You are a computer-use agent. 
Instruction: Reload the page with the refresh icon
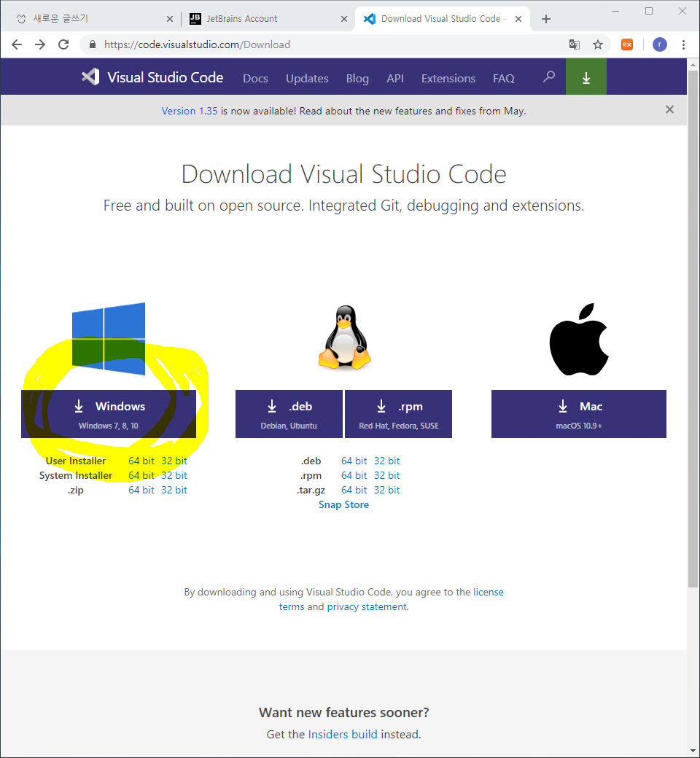[63, 44]
